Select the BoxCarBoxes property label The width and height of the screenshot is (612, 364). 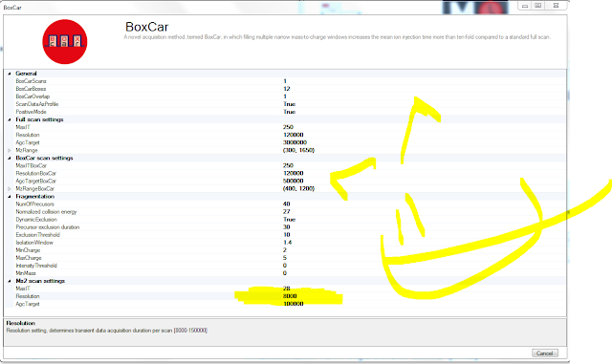31,89
